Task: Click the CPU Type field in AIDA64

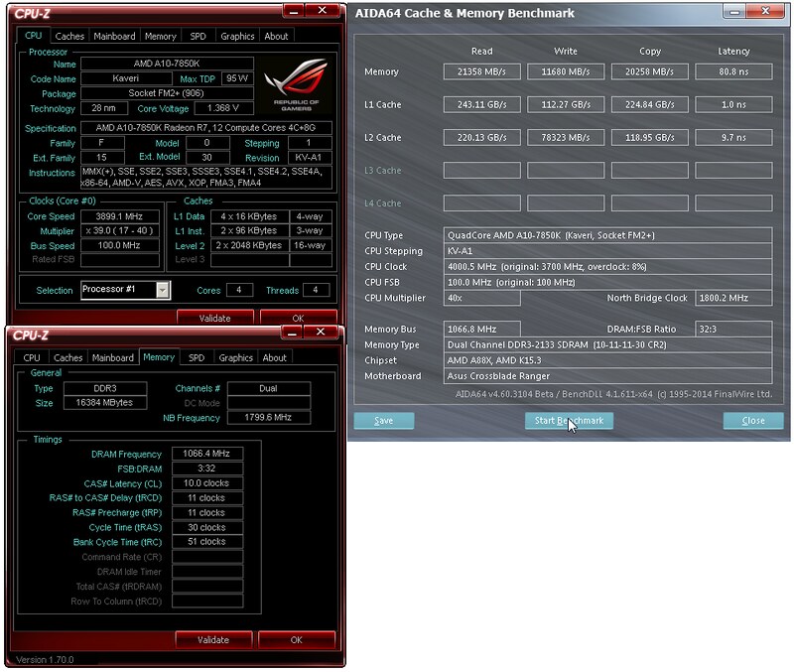Action: tap(607, 235)
